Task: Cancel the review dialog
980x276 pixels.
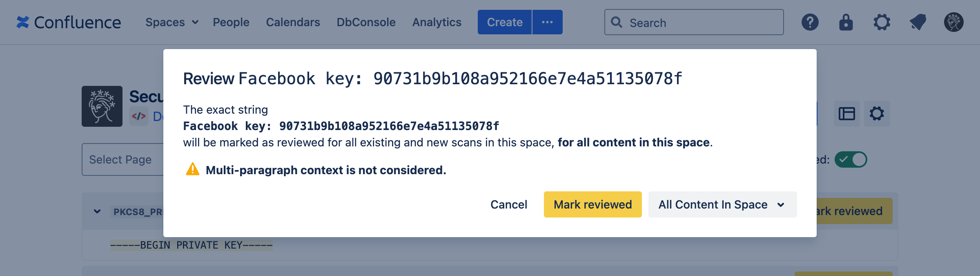Action: point(508,204)
